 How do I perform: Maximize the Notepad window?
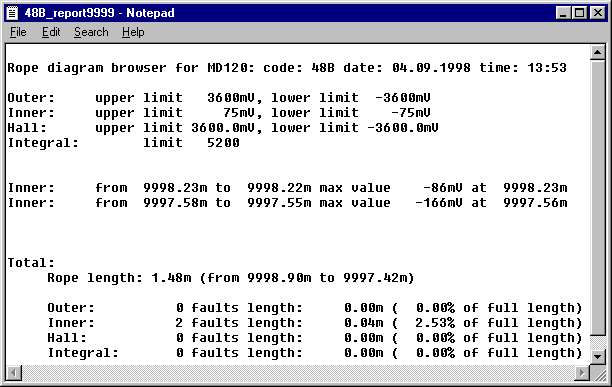[x=580, y=13]
